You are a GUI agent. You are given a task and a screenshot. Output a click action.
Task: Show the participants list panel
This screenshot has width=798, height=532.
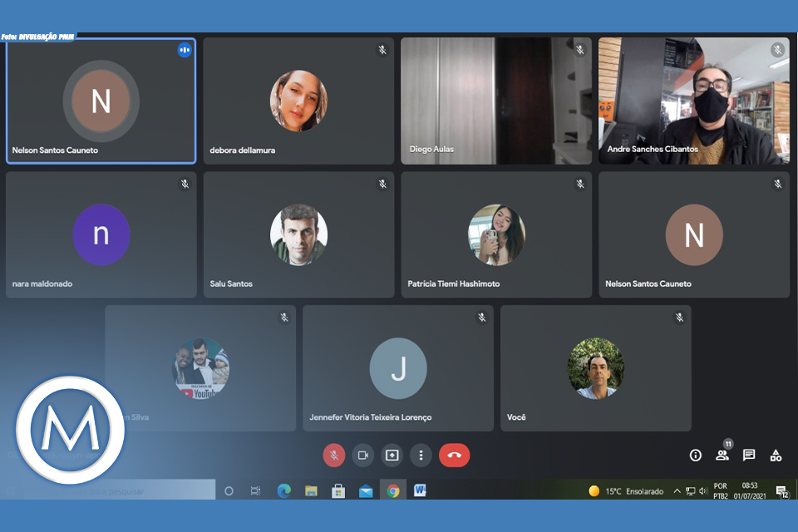pos(722,456)
